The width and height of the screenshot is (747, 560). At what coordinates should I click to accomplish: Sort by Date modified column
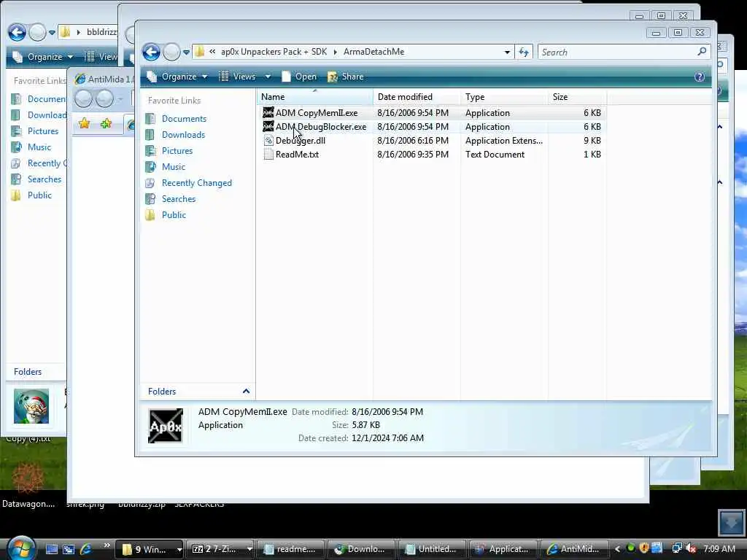[417, 97]
